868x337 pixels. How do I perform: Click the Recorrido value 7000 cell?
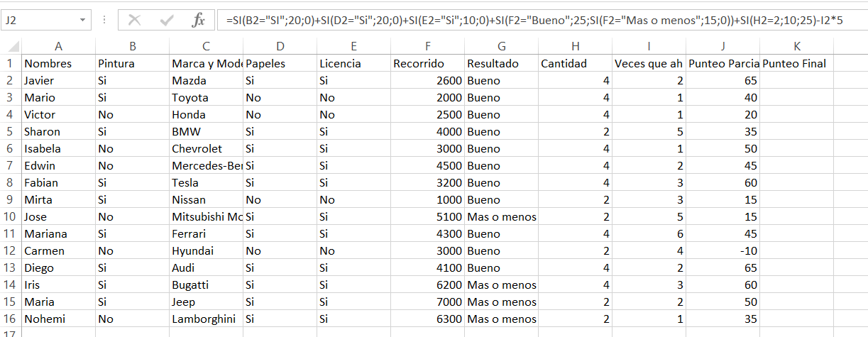[427, 302]
